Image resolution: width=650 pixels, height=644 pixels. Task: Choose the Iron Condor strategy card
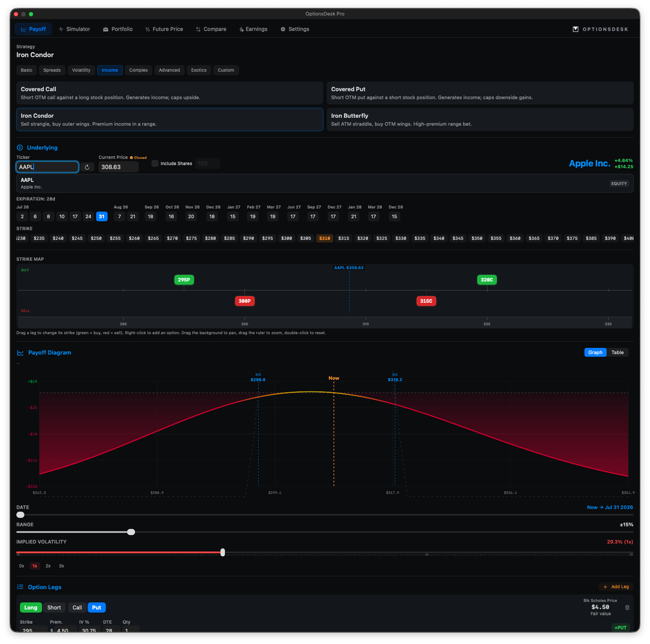pyautogui.click(x=170, y=120)
